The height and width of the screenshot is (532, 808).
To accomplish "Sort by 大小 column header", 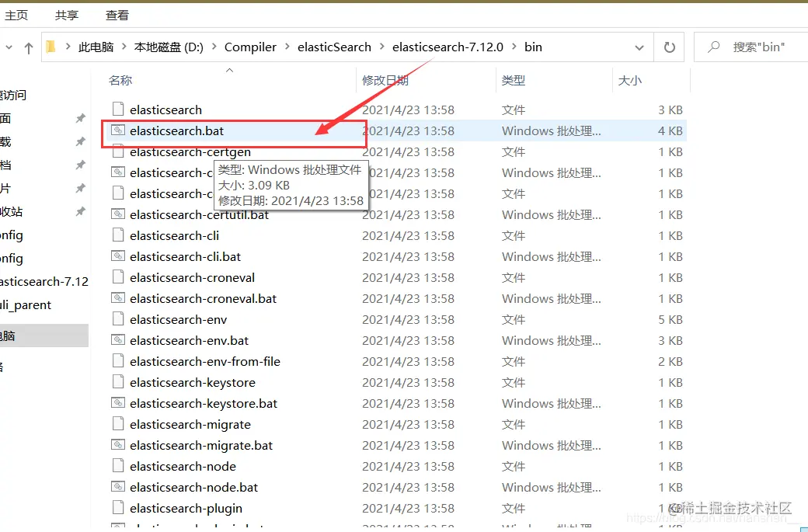I will pos(630,81).
